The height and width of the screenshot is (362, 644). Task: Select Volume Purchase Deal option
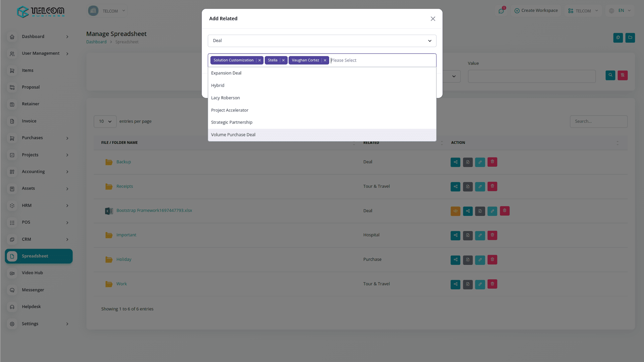tap(233, 135)
